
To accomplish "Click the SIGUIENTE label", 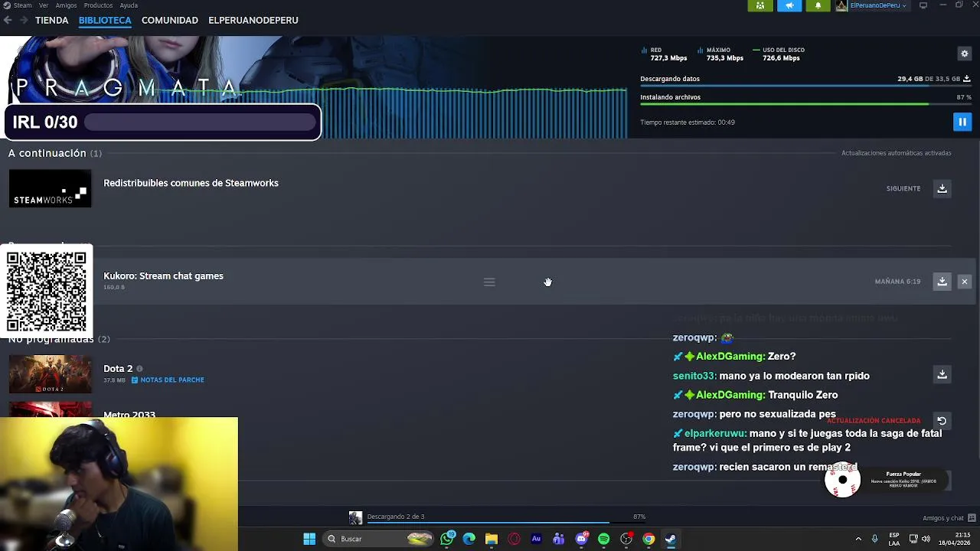I will point(903,189).
